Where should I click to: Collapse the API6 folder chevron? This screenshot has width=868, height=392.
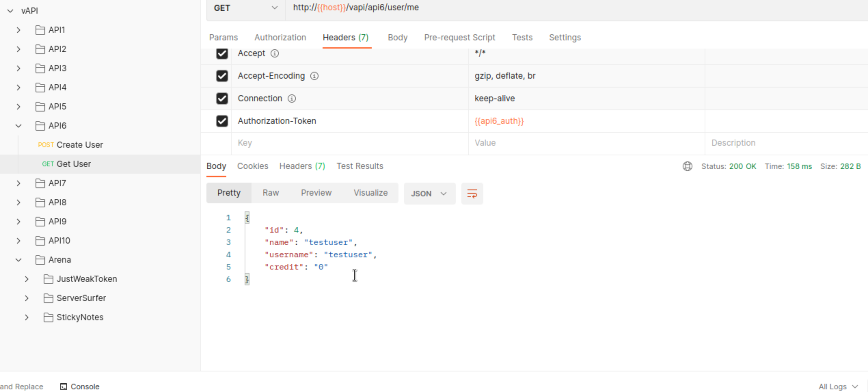coord(18,126)
